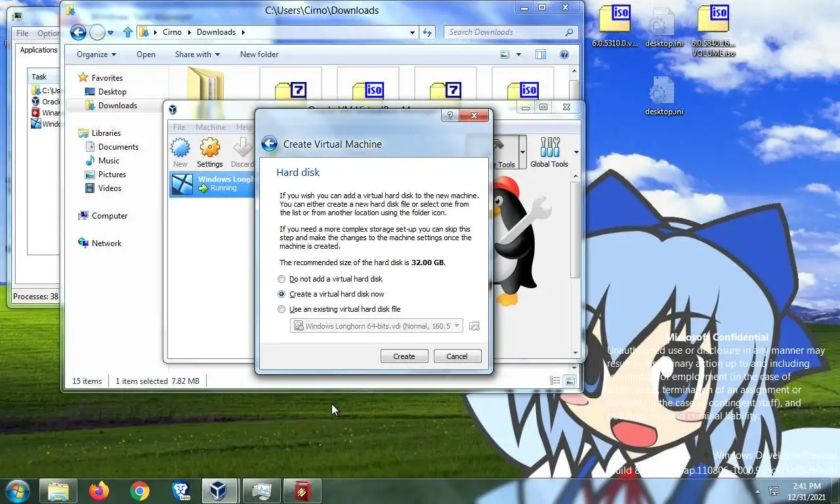The width and height of the screenshot is (840, 504).
Task: Click the Machine Tools button in VirtualBox
Action: tap(505, 152)
